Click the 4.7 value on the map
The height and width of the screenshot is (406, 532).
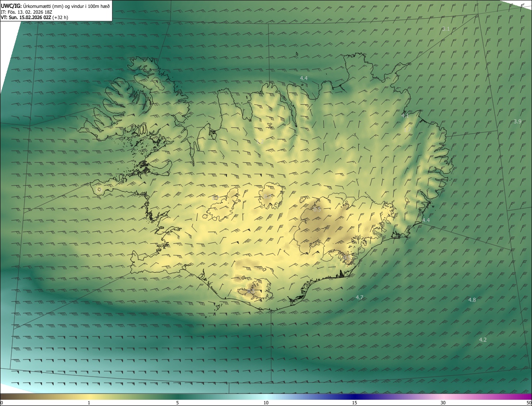point(360,298)
